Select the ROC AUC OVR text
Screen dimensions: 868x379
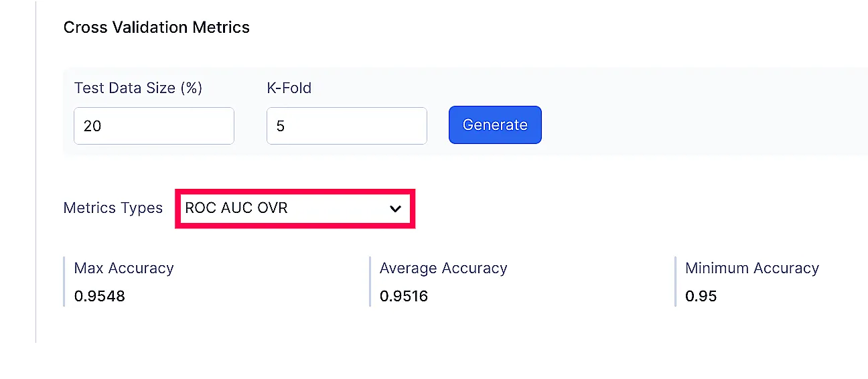[236, 208]
